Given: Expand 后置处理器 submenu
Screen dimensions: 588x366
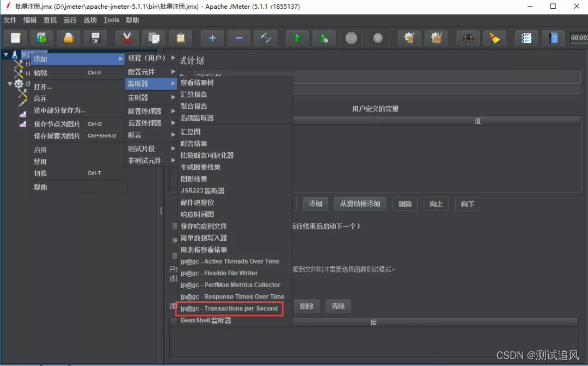Looking at the screenshot, I should coord(151,123).
